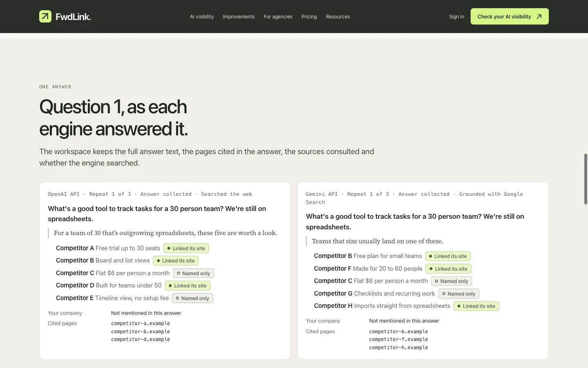
Task: Click Competitor A's Linked its site badge in OpenAI card
Action: click(186, 248)
